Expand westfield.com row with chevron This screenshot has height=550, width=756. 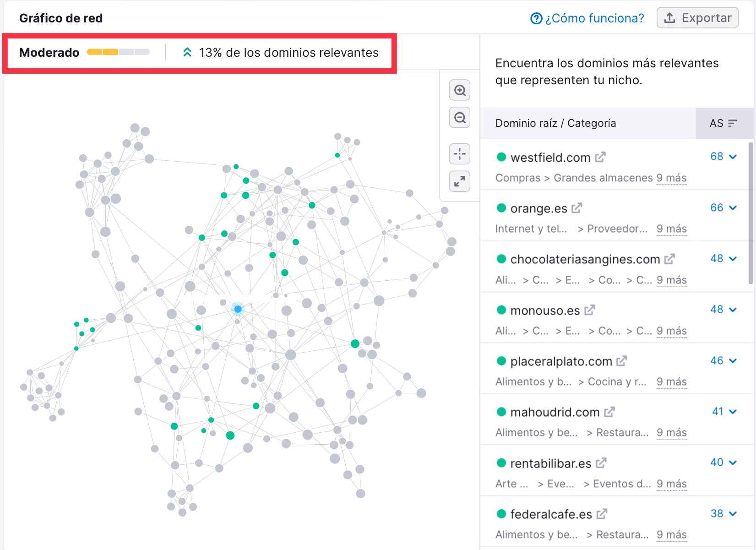click(733, 157)
